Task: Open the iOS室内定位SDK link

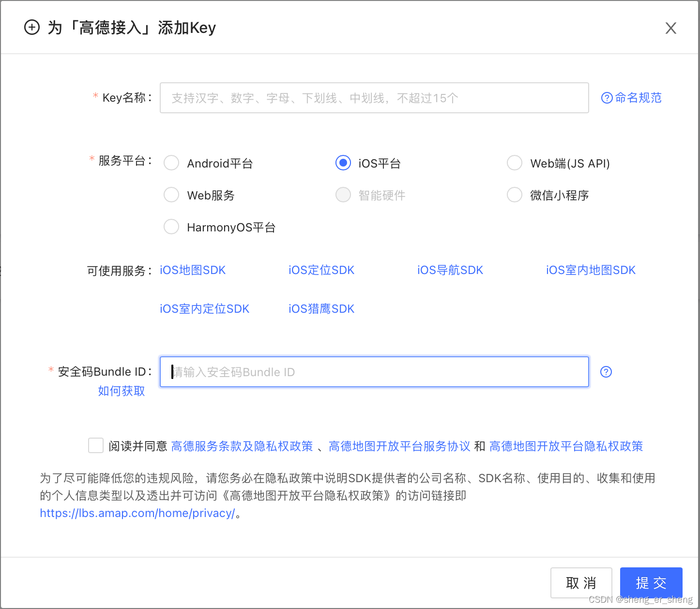Action: coord(204,309)
